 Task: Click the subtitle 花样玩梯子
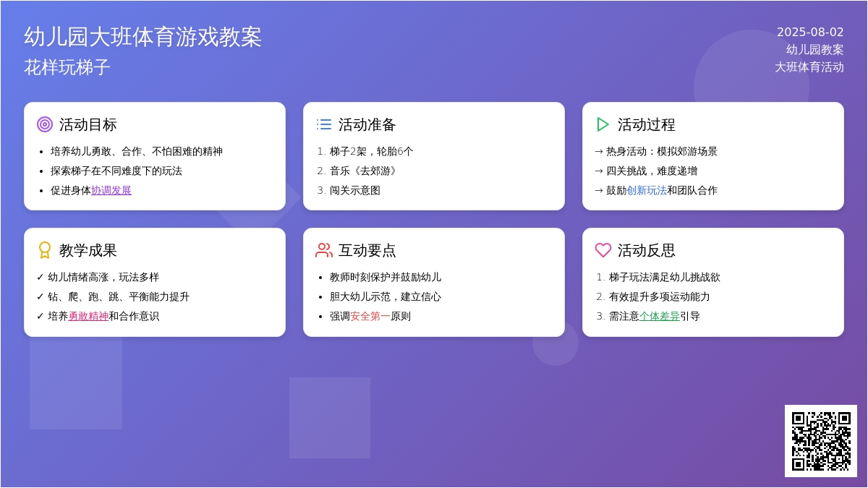coord(67,67)
